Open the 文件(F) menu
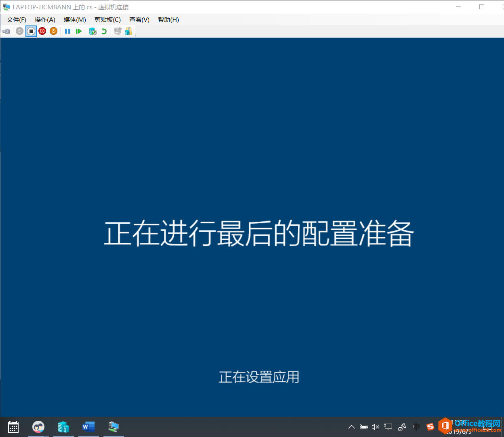Screen dimensions: 504x437 tap(17, 20)
